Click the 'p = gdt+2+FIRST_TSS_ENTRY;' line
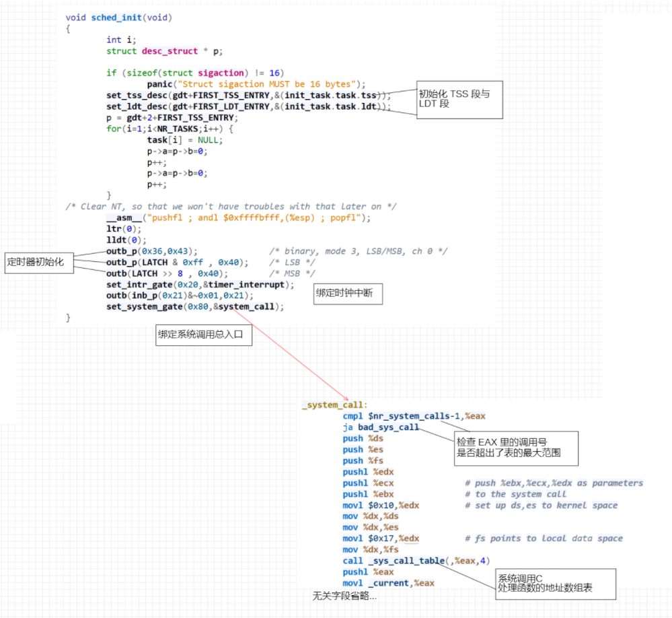 coord(172,118)
